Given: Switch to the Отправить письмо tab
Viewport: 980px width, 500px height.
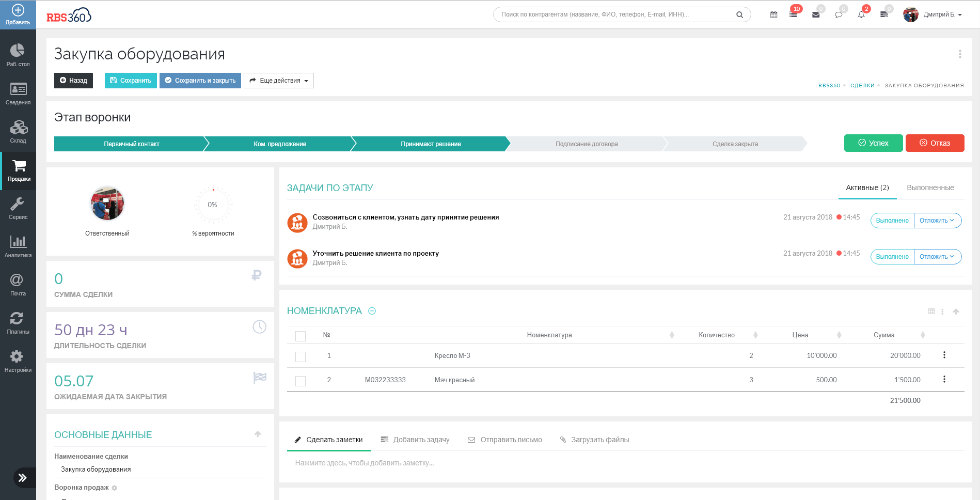Looking at the screenshot, I should (505, 440).
